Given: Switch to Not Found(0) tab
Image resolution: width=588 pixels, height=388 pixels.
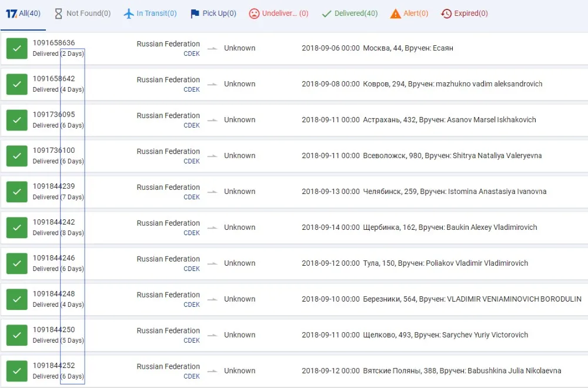Looking at the screenshot, I should 82,14.
